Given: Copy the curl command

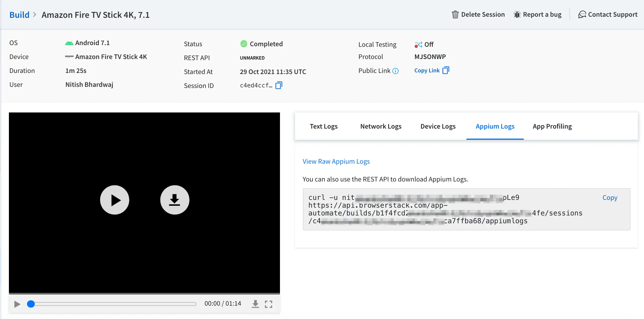Looking at the screenshot, I should pyautogui.click(x=610, y=198).
